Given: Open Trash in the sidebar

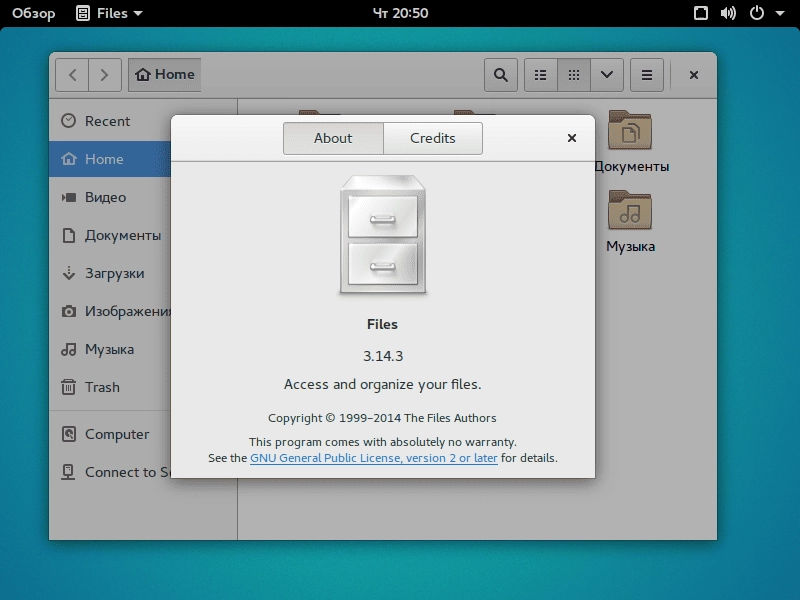Looking at the screenshot, I should click(110, 387).
